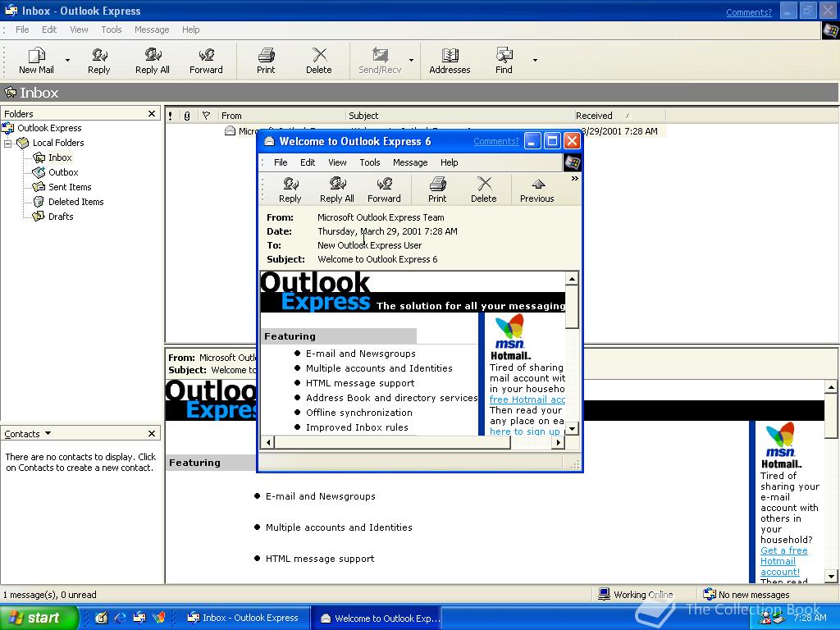Click Find in main toolbar
The height and width of the screenshot is (630, 840).
coord(504,61)
